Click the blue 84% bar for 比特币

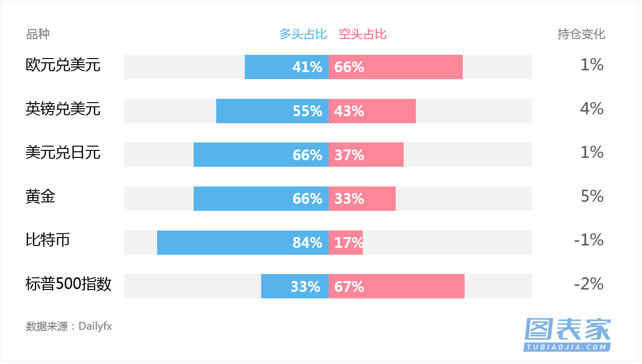click(x=242, y=243)
